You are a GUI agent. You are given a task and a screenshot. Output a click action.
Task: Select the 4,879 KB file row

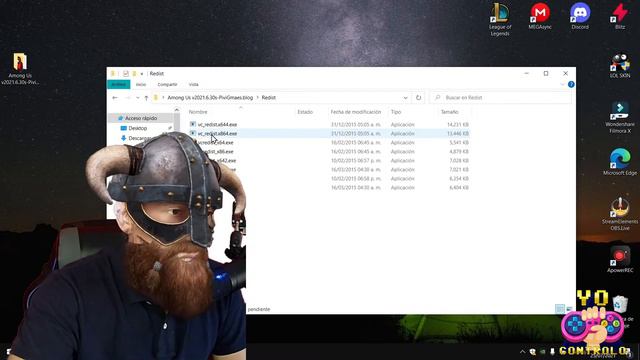tap(330, 151)
